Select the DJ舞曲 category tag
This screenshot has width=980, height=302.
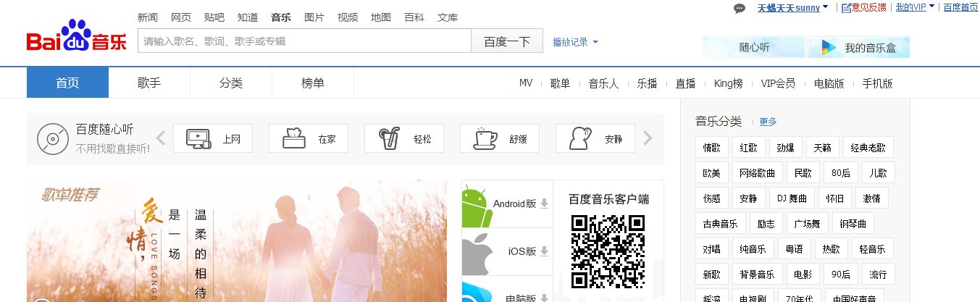(x=792, y=198)
